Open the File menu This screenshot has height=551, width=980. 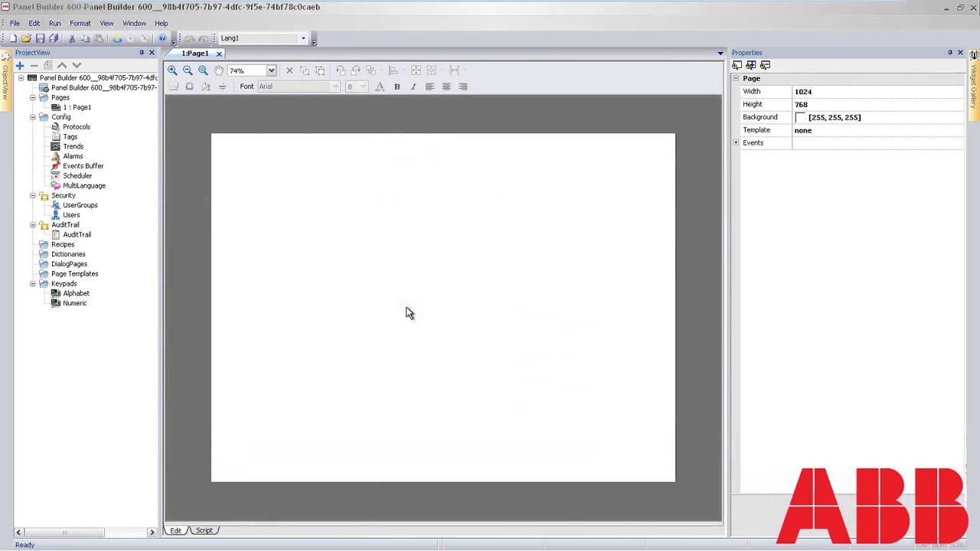click(x=15, y=24)
